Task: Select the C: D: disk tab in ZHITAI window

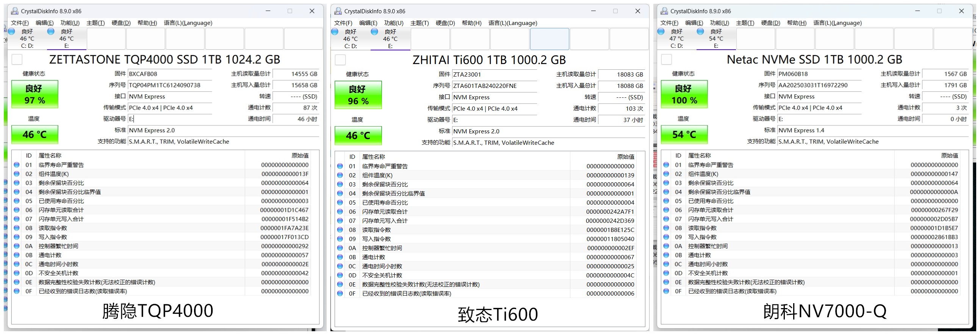Action: coord(351,39)
